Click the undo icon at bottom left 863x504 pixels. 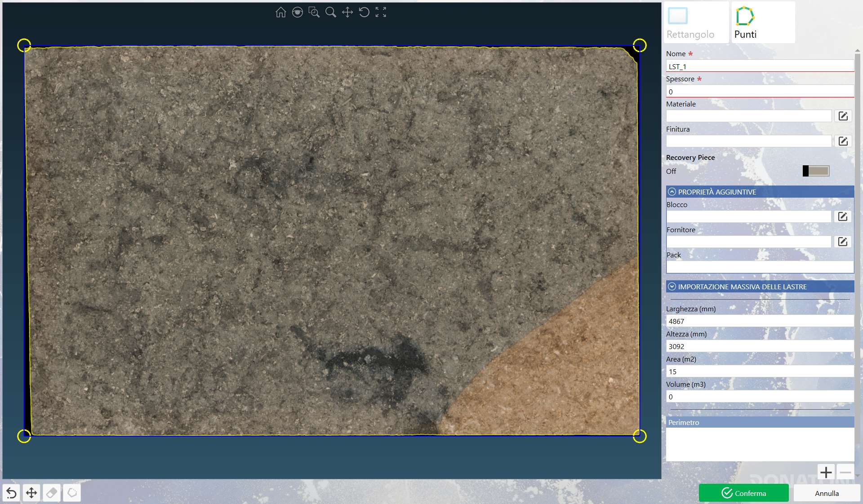click(x=11, y=493)
